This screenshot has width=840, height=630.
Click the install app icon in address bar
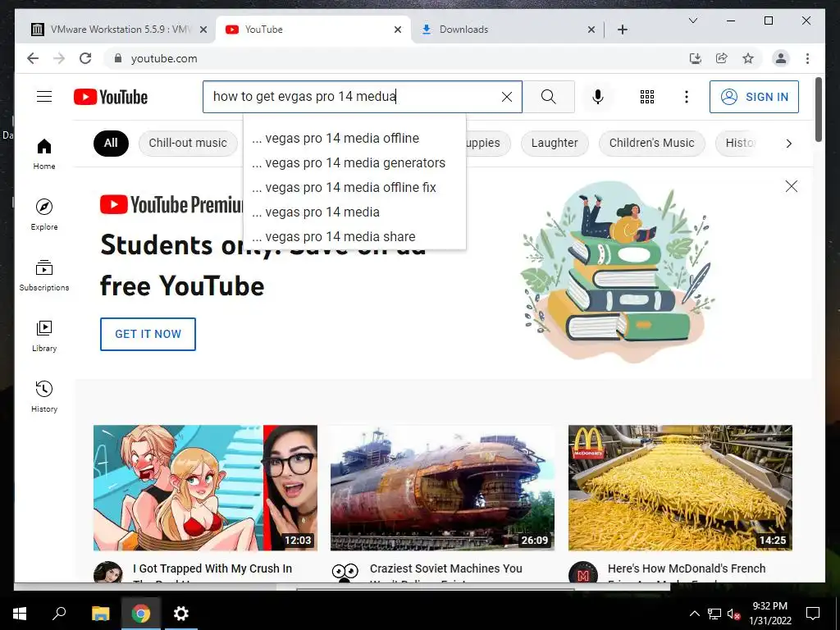tap(695, 58)
